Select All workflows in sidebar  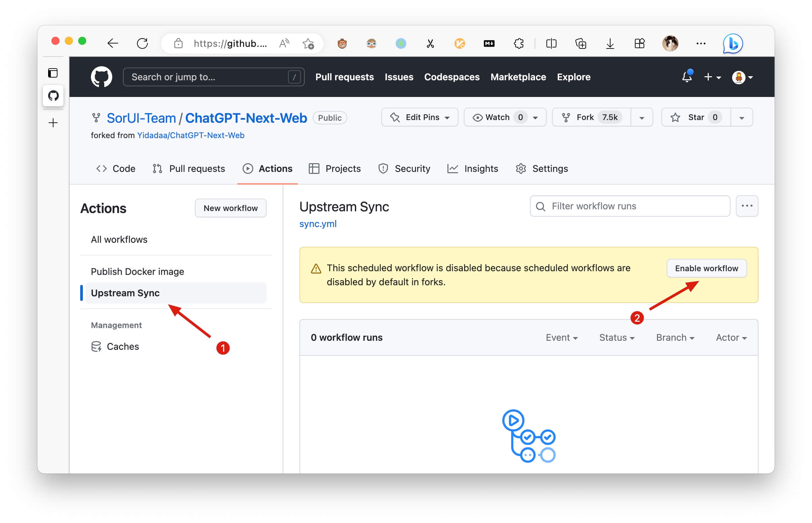[x=118, y=240]
